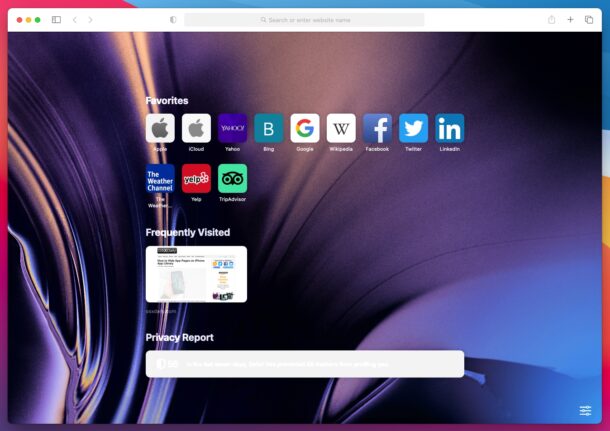
Task: Minimize the Safari window
Action: point(28,20)
